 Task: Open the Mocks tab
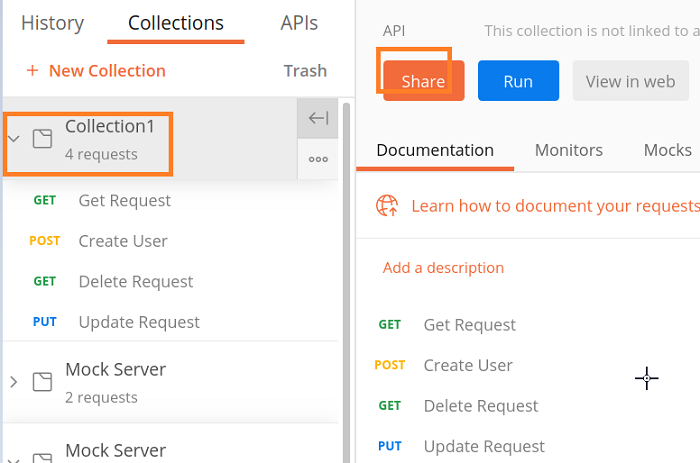(x=667, y=150)
